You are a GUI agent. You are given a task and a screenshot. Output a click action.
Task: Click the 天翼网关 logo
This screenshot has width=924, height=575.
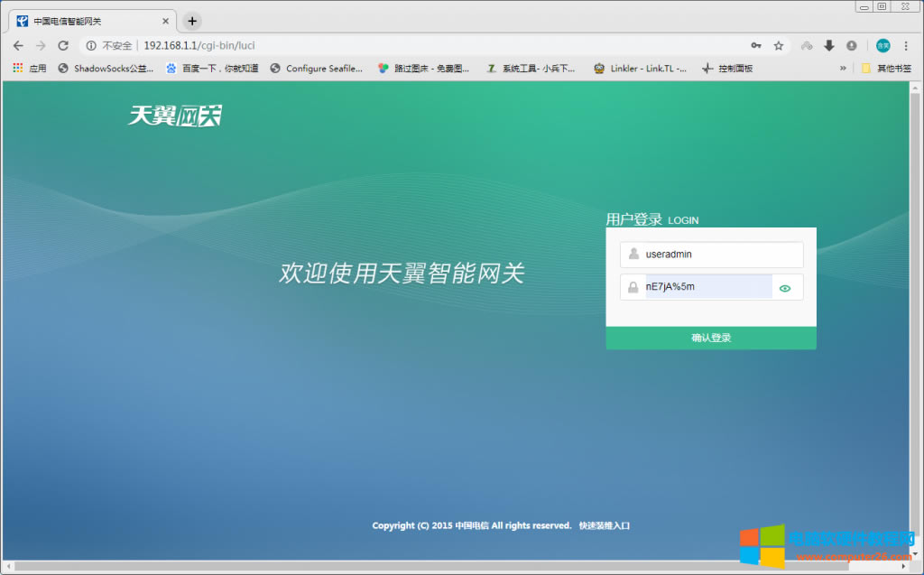pos(175,115)
